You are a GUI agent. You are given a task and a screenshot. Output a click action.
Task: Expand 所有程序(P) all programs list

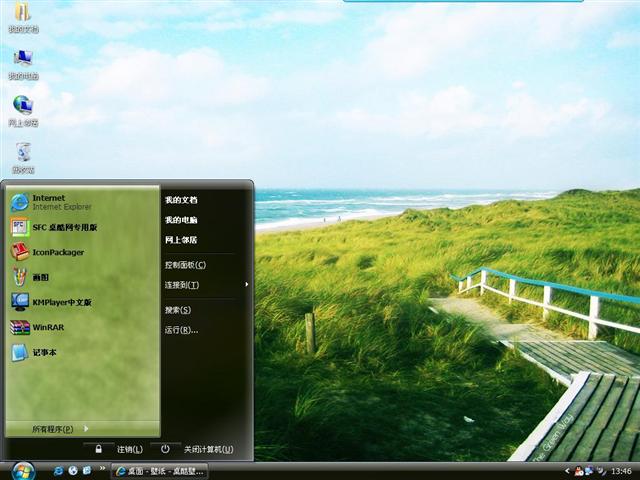(83, 429)
